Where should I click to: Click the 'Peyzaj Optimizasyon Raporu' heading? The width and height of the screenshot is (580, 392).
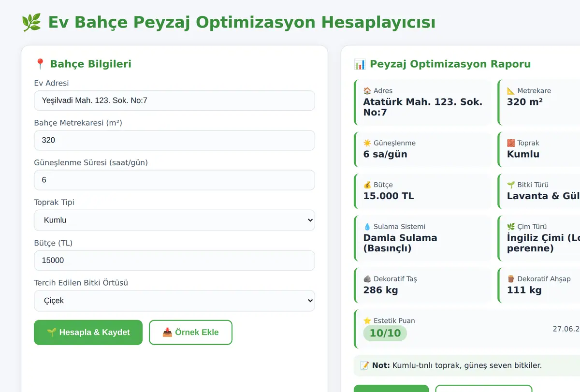tap(450, 64)
